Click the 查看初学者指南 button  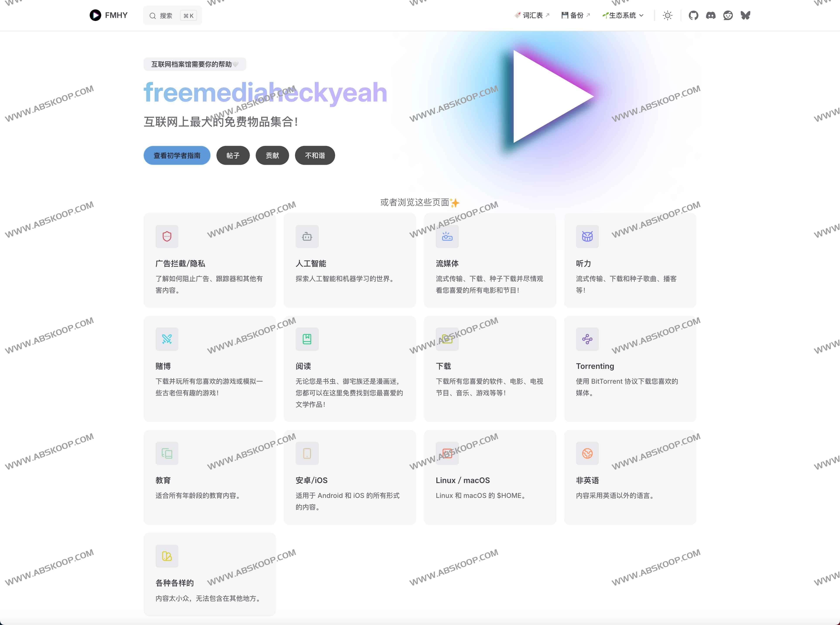coord(177,155)
